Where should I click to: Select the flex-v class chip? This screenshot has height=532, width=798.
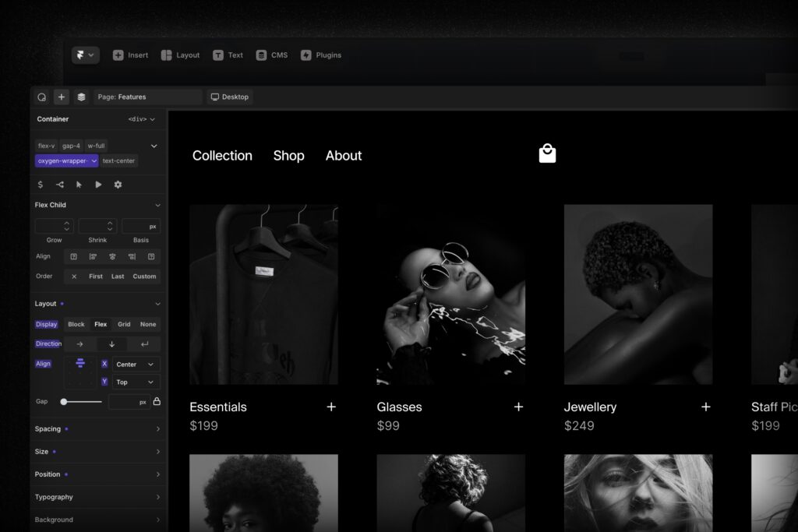click(x=46, y=146)
